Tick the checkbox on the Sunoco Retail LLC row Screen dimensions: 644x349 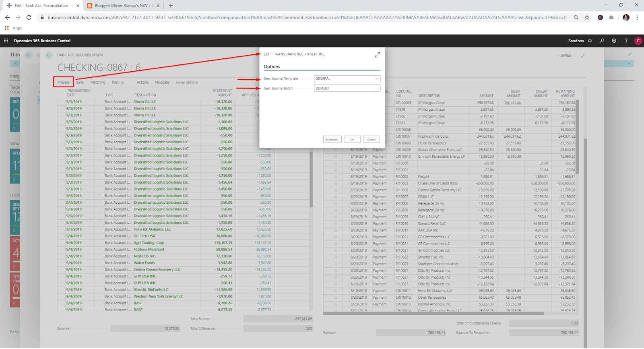tap(336, 223)
